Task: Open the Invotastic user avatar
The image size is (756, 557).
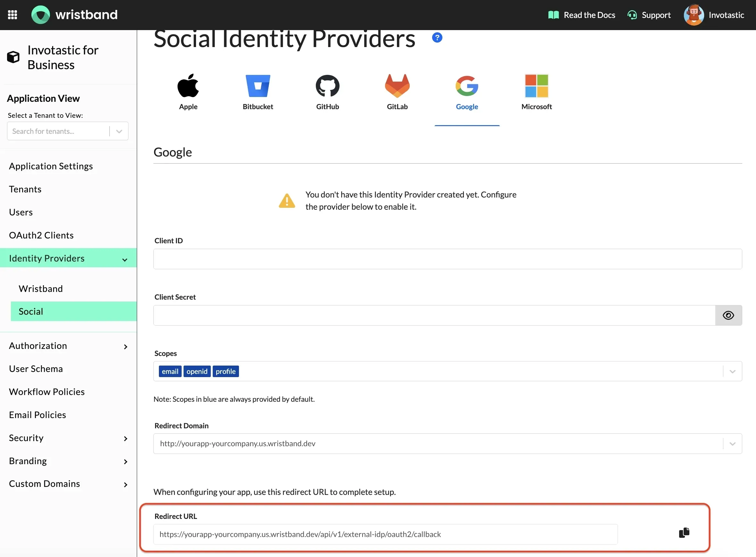Action: (x=694, y=15)
